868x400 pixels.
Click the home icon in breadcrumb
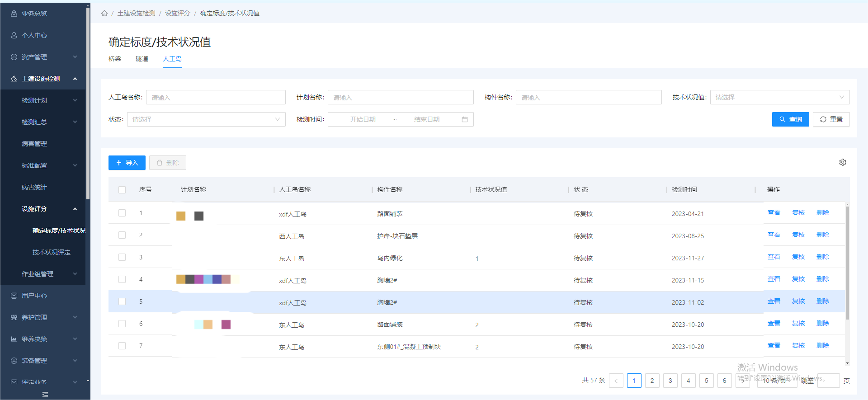pyautogui.click(x=104, y=13)
